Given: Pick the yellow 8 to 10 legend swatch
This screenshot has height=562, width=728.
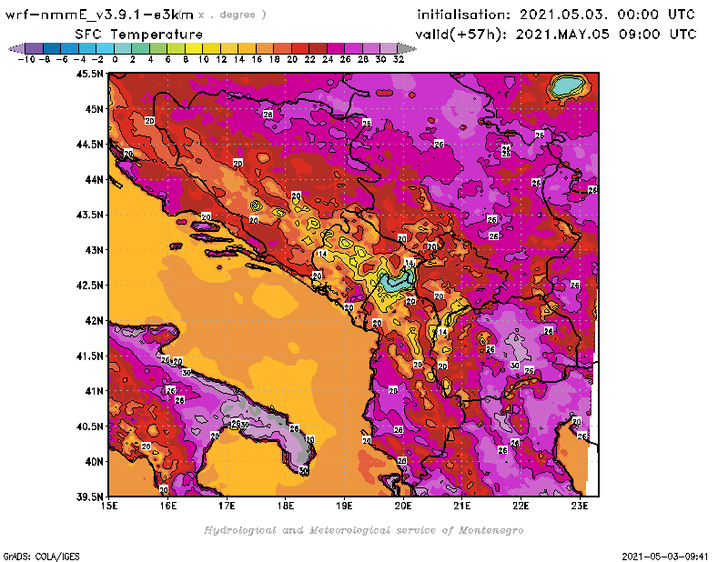Looking at the screenshot, I should pyautogui.click(x=194, y=48).
